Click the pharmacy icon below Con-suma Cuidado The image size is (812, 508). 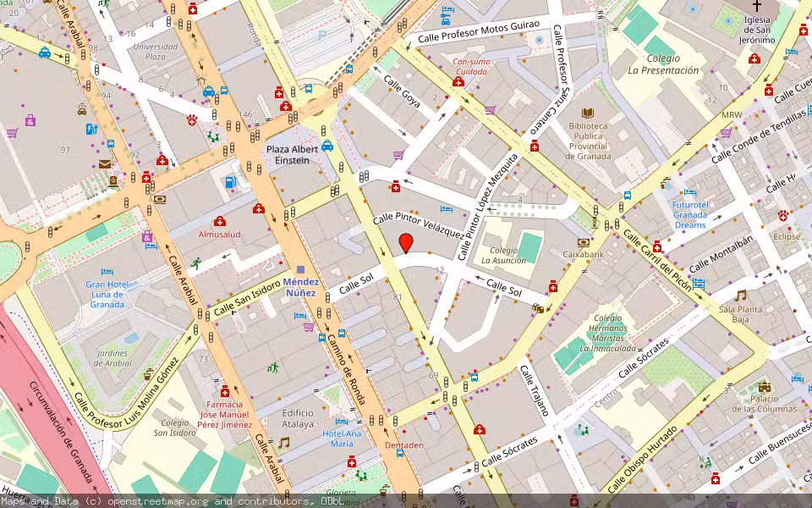point(458,81)
